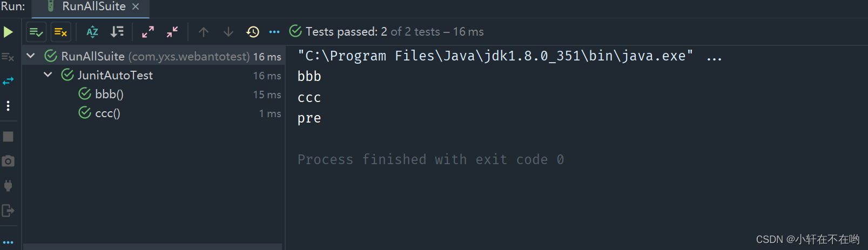Toggle the show passed tests filter

click(x=36, y=32)
